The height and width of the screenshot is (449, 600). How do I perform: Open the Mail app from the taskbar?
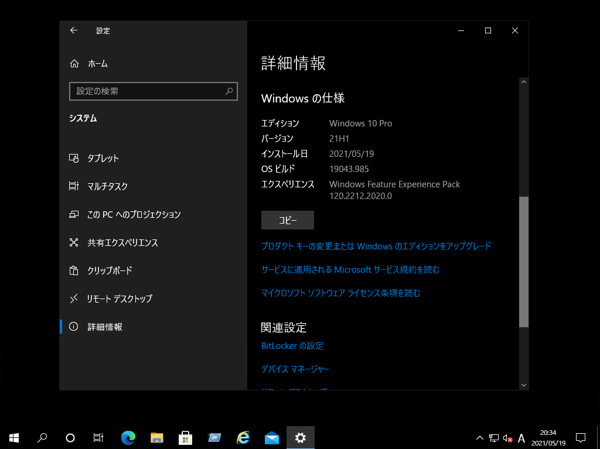[272, 438]
